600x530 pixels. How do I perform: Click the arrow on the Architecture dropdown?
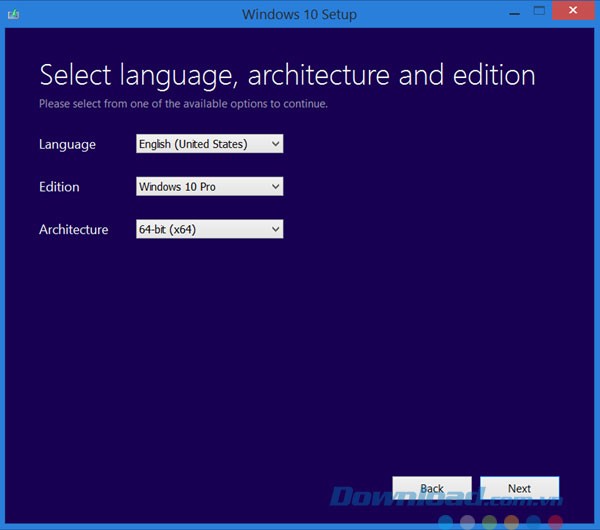tap(275, 230)
